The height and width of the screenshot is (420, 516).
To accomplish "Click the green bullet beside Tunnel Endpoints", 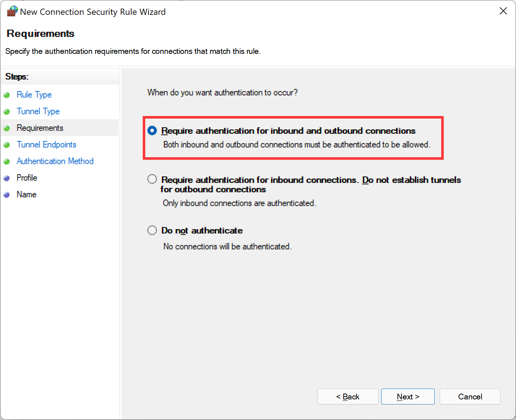I will tap(7, 145).
